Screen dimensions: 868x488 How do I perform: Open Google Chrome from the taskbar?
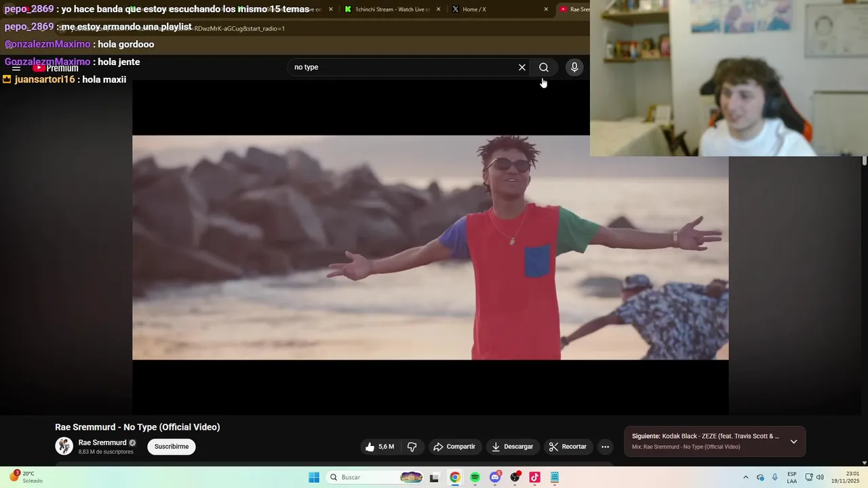[x=455, y=477]
